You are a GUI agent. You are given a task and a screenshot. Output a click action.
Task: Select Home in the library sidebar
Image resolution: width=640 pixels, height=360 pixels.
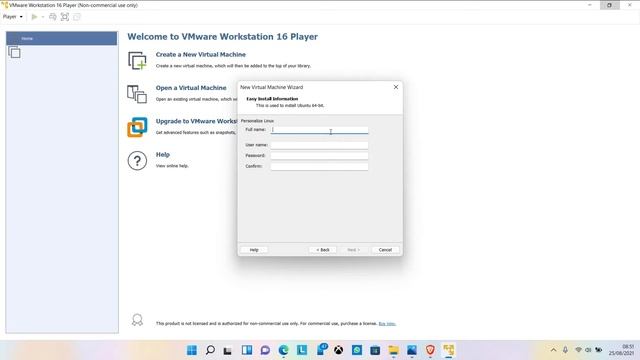[x=61, y=38]
